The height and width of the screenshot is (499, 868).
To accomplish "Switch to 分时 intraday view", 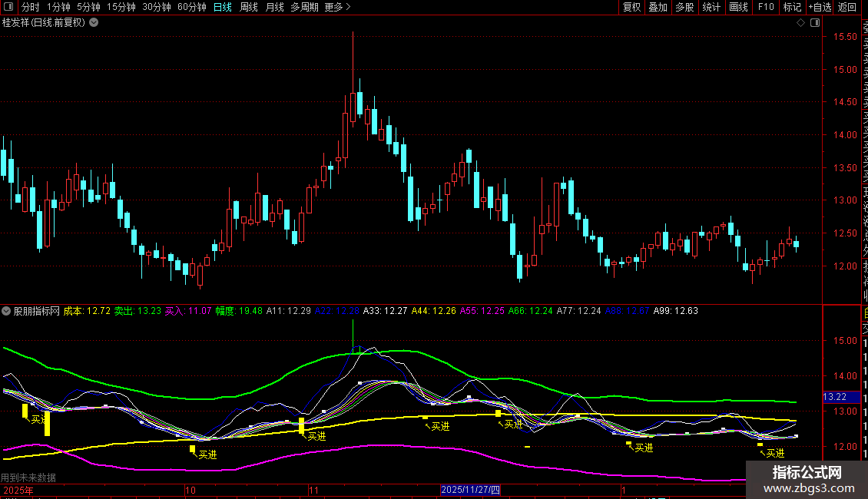I will tap(31, 7).
